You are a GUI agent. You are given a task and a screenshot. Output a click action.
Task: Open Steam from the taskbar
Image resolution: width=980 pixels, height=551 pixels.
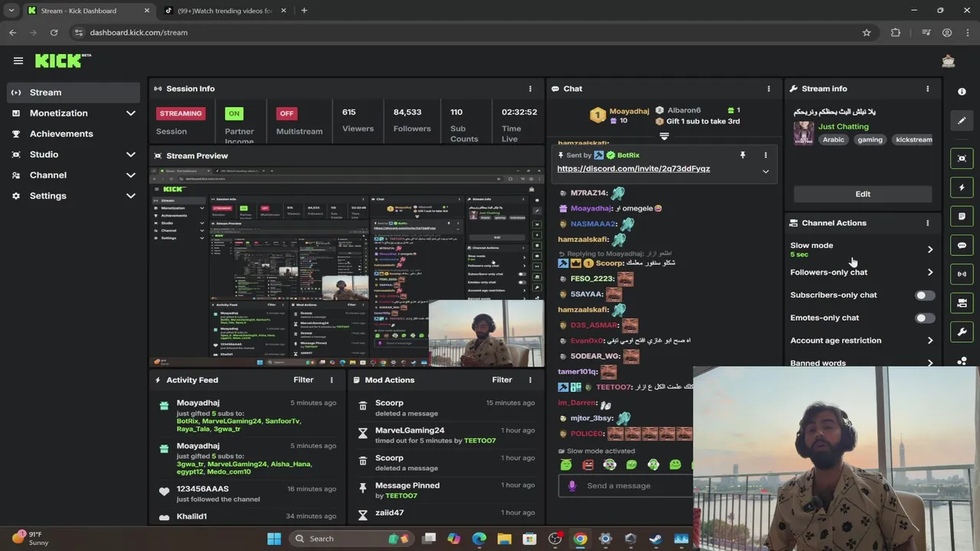coord(655,539)
